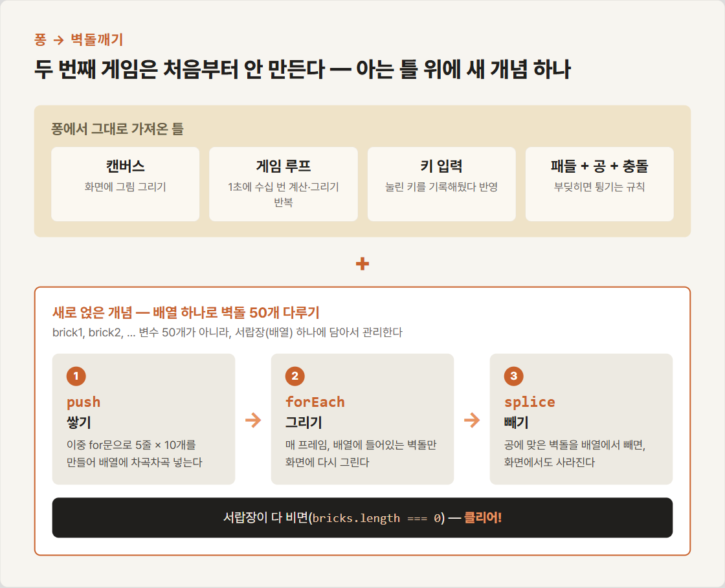
Task: Click the description '이중 for문으로 5줄 × 10개를'
Action: [131, 445]
